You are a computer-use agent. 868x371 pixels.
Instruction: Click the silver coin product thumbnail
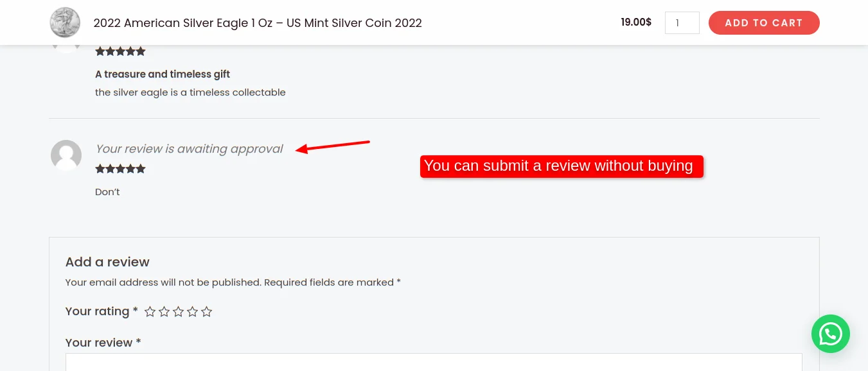click(64, 22)
